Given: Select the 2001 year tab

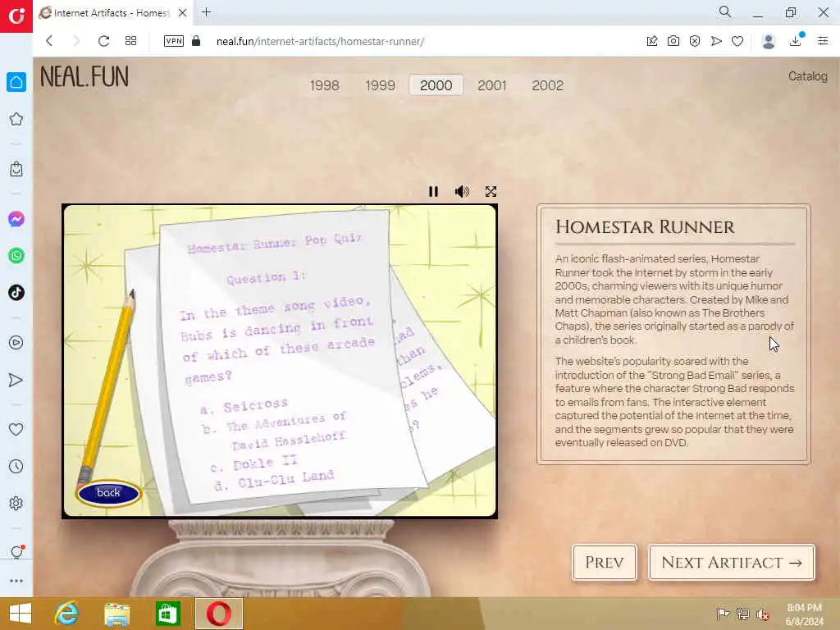Looking at the screenshot, I should [492, 85].
